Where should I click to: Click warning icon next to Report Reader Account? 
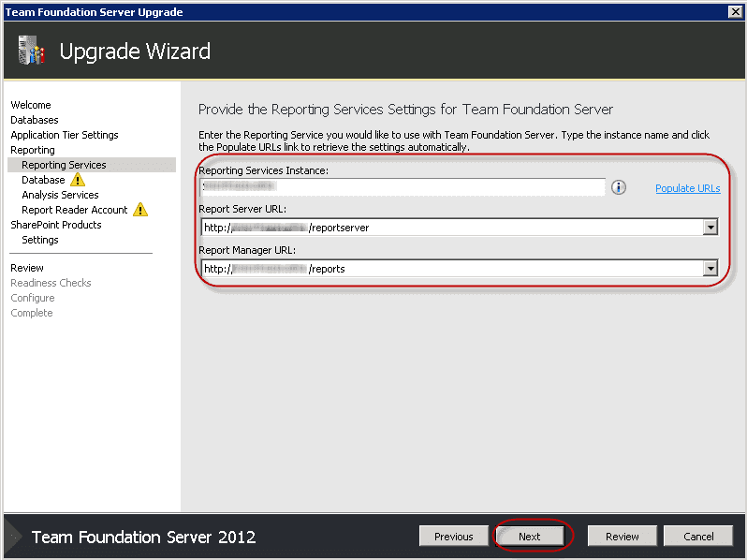click(140, 210)
